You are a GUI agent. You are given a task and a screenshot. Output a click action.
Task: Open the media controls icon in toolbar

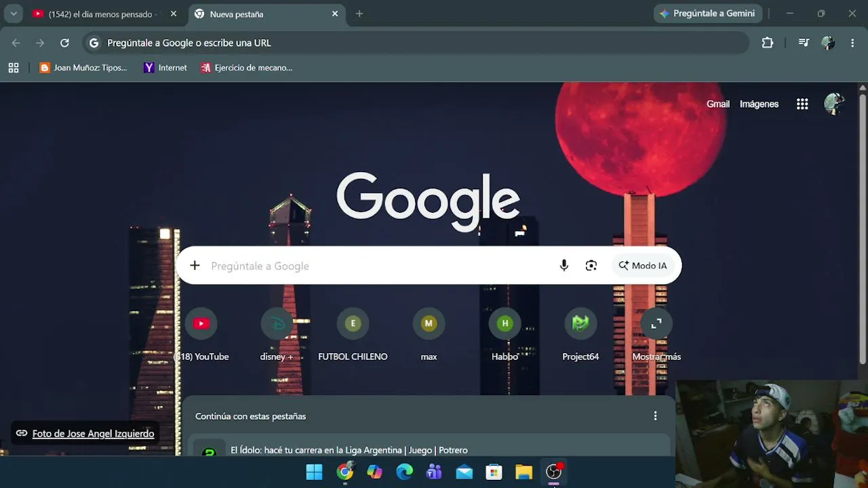tap(804, 43)
